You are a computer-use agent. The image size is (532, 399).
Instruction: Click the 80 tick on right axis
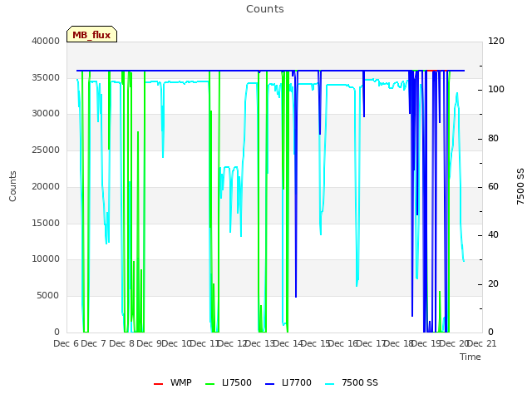[493, 139]
